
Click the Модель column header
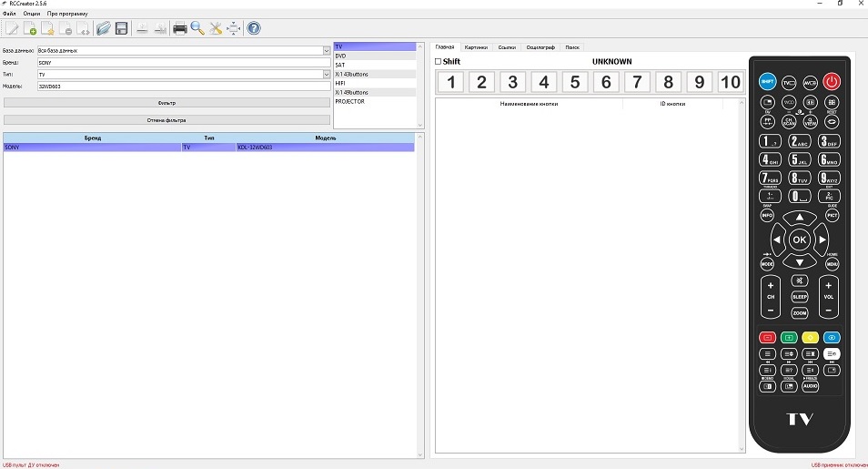click(x=326, y=138)
